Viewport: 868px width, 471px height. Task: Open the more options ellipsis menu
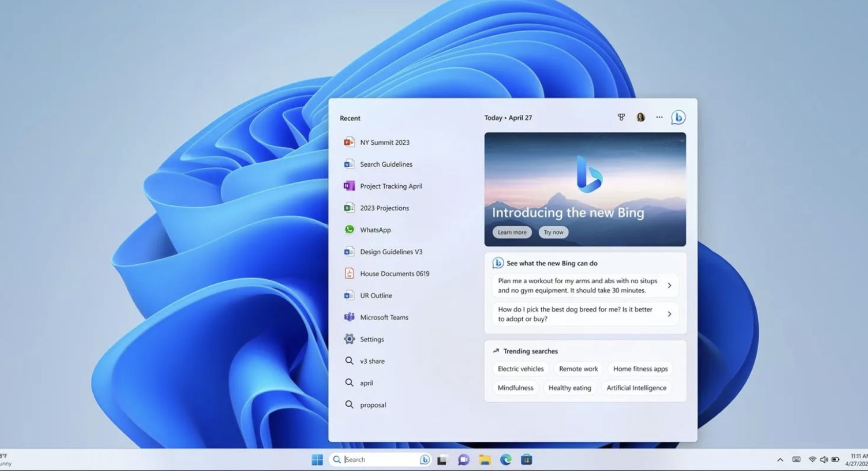pyautogui.click(x=659, y=117)
